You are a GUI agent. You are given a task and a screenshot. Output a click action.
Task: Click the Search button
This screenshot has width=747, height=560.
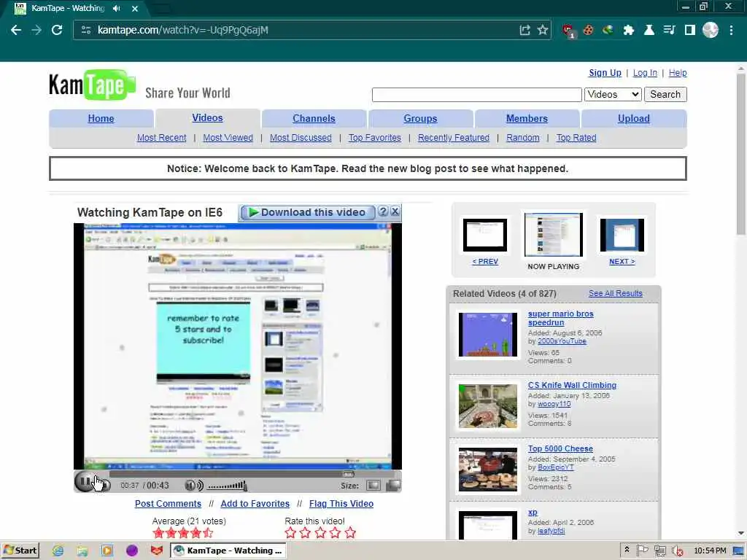pyautogui.click(x=665, y=94)
